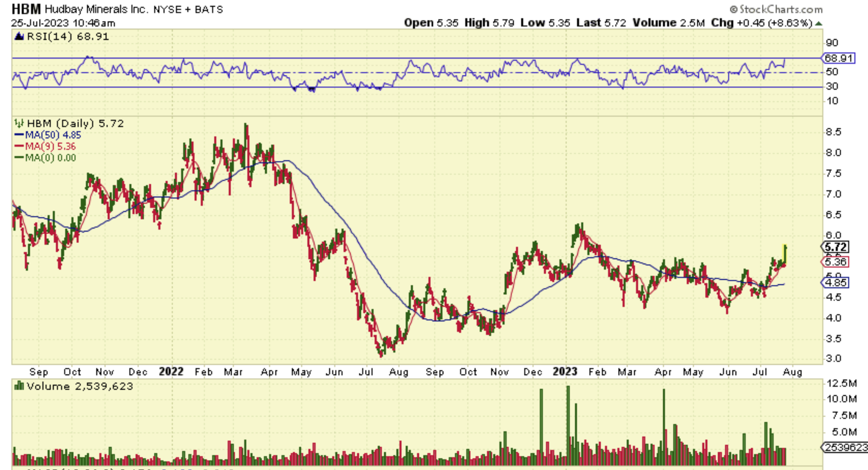
Task: Click the 68.91 RSI value tag
Action: point(838,58)
